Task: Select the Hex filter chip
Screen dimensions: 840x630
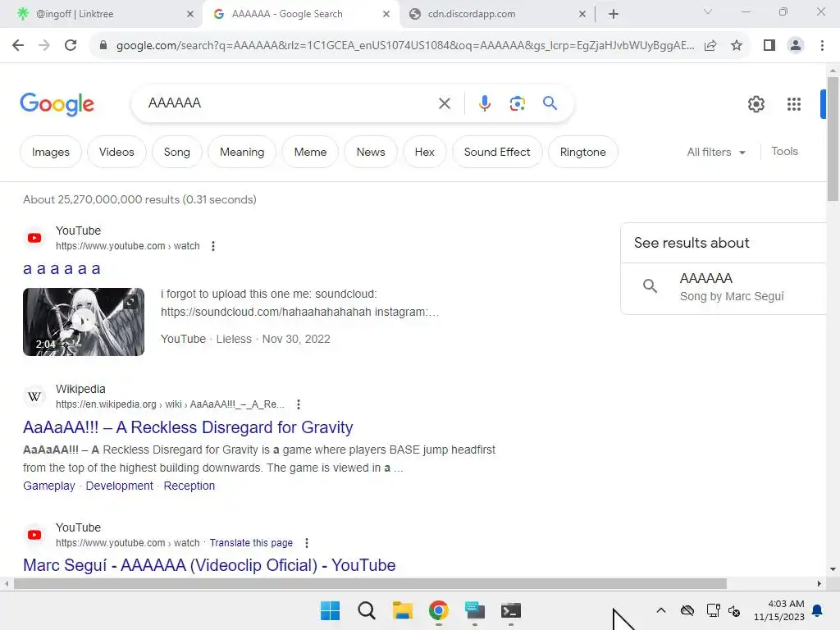Action: (424, 152)
